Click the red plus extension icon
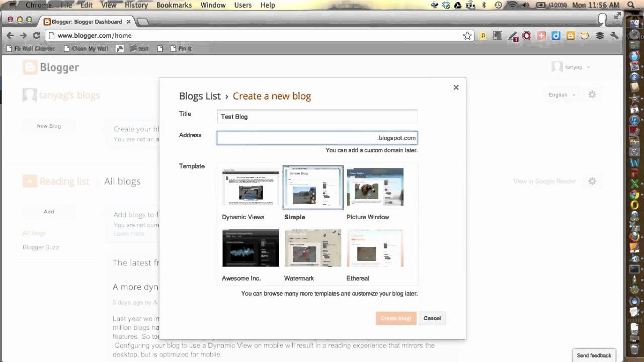Screen dimensions: 644x362 coord(541,36)
